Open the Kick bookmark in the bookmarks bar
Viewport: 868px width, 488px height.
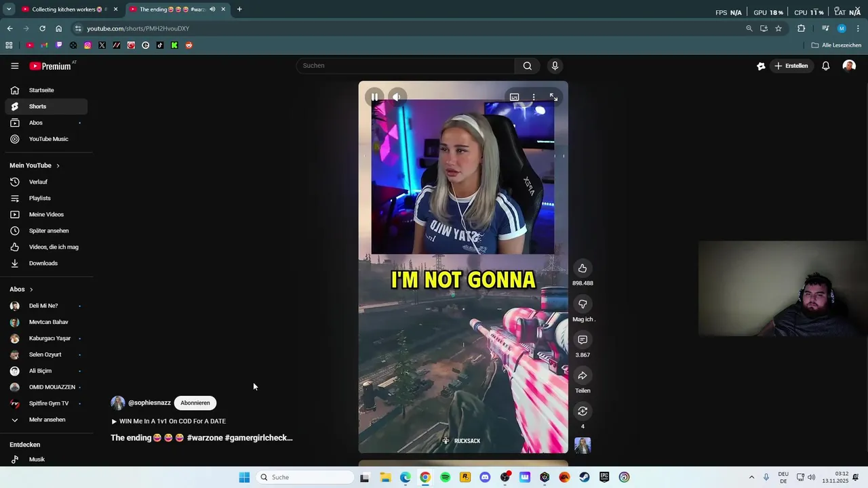click(174, 45)
